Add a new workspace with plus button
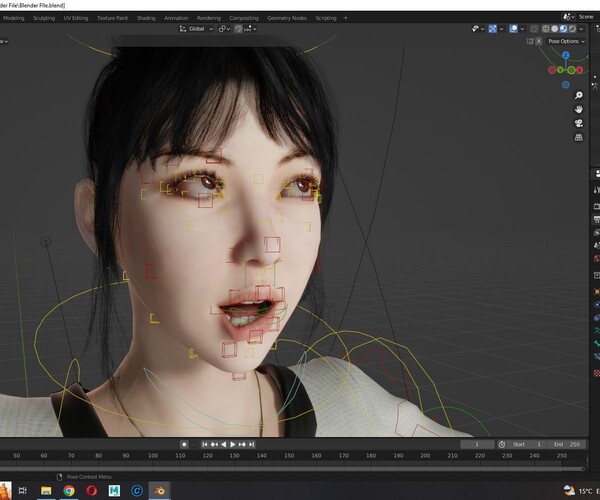Image resolution: width=600 pixels, height=500 pixels. click(346, 18)
